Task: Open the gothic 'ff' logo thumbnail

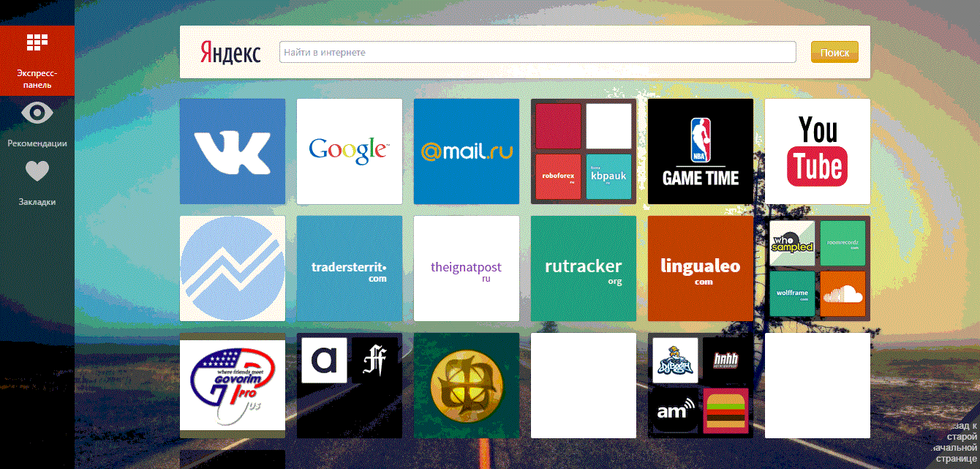Action: click(375, 360)
